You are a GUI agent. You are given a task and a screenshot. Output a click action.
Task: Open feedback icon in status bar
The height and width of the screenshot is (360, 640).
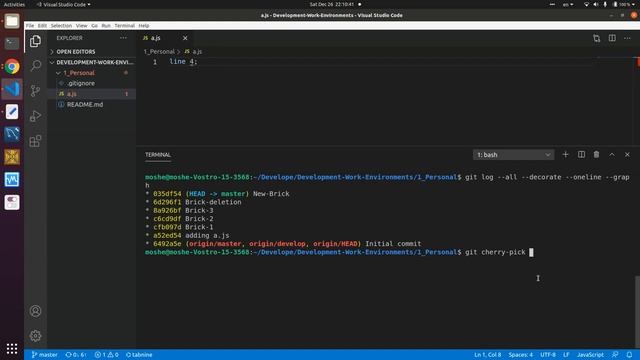point(615,355)
